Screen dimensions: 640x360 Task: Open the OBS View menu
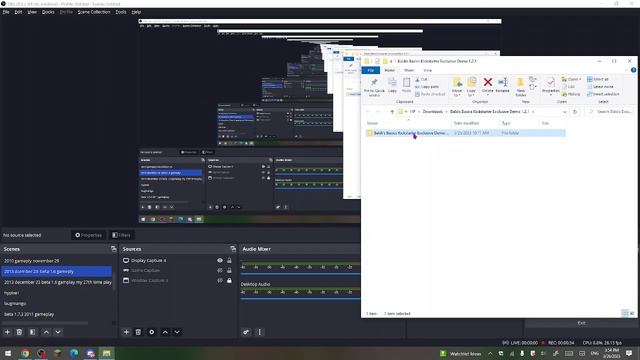[x=32, y=12]
